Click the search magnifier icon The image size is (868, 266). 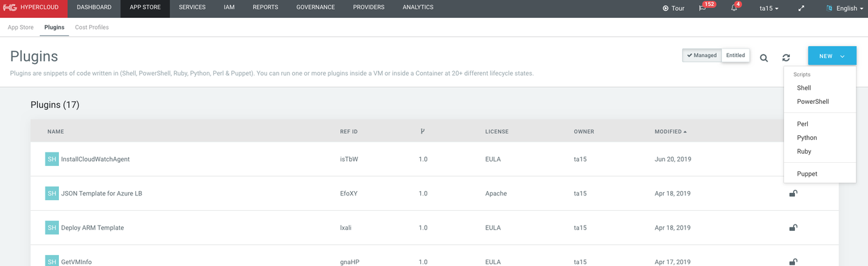pyautogui.click(x=764, y=58)
